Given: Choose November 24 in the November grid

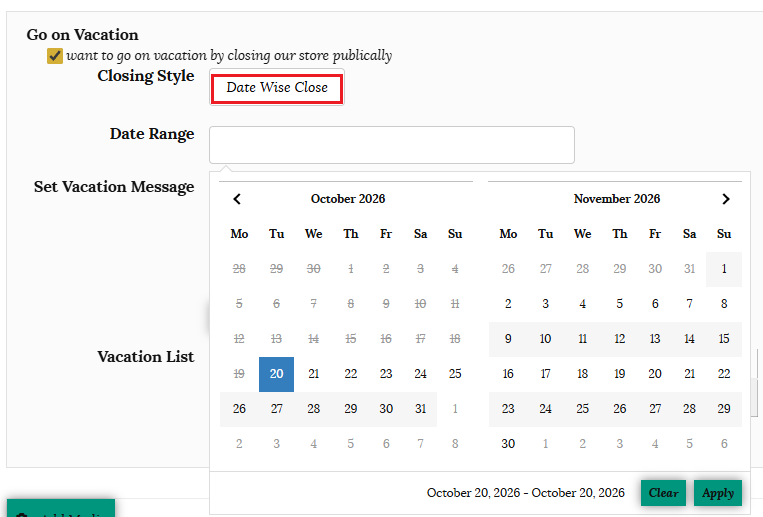Looking at the screenshot, I should click(545, 409).
